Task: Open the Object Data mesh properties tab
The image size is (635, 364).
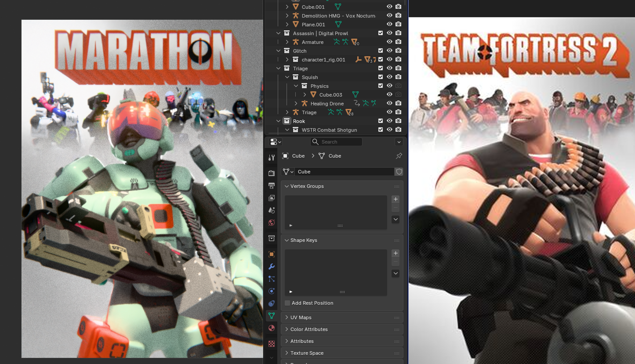Action: [x=272, y=316]
